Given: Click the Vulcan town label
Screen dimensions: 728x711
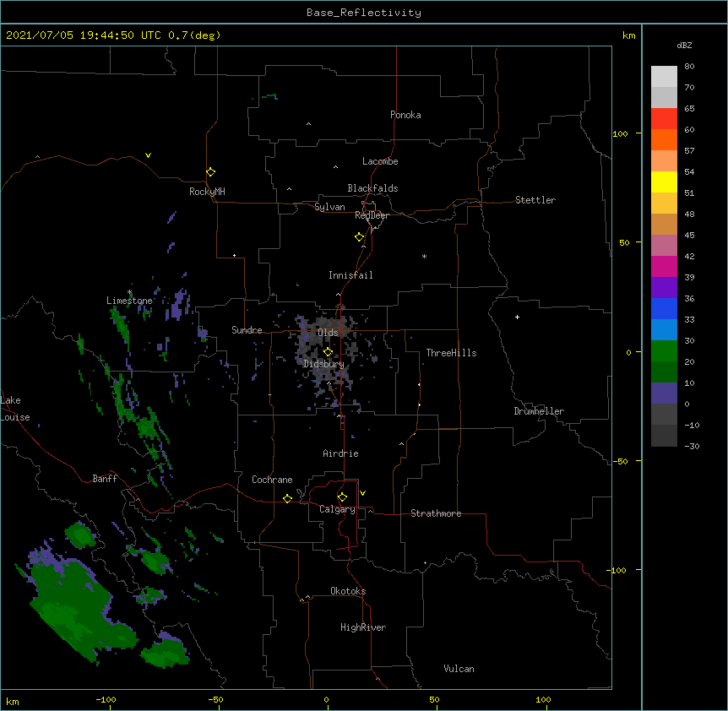Looking at the screenshot, I should (459, 669).
